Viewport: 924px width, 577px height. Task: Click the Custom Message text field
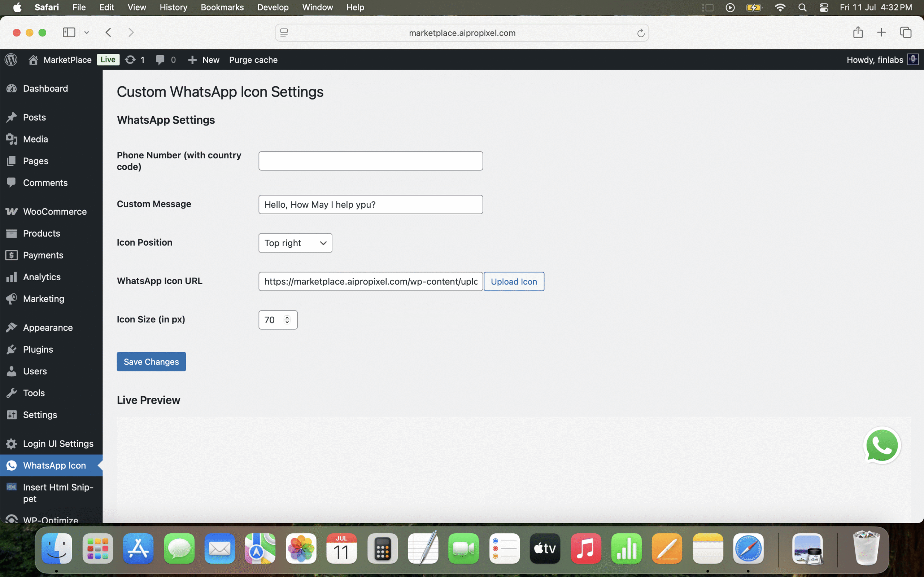click(370, 204)
